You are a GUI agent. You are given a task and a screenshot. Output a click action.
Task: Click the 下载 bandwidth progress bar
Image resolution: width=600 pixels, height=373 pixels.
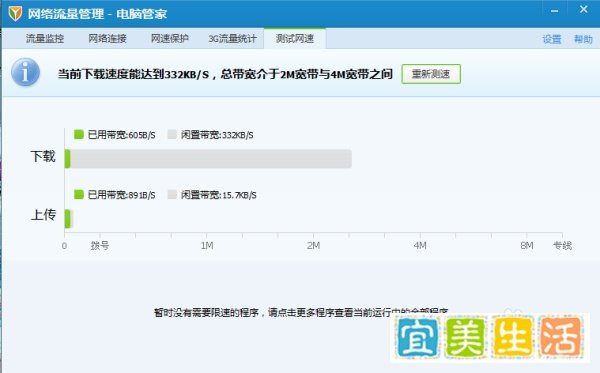tap(208, 159)
